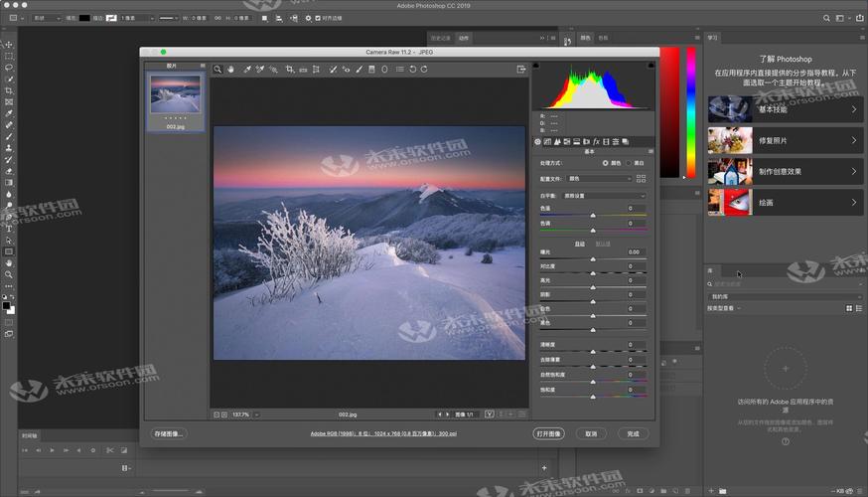
Task: Select the Clone Stamp tool in Photoshop
Action: click(9, 148)
